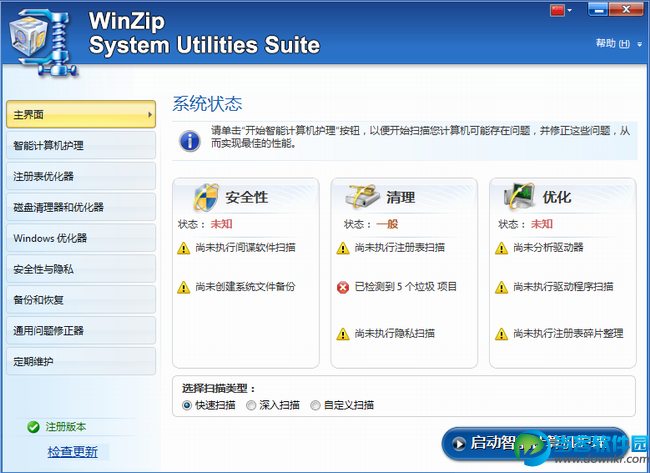
Task: Open 注册表优化器 in sidebar
Action: [81, 176]
